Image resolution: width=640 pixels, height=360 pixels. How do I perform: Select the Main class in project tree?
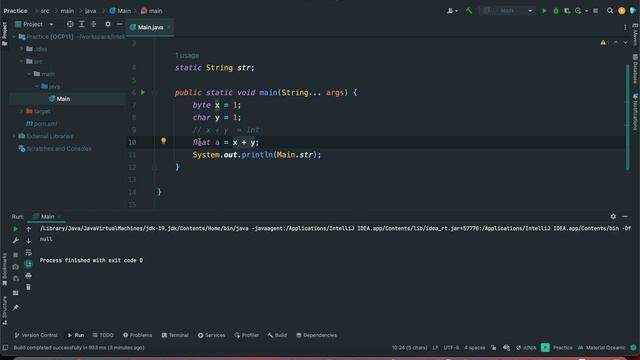(x=60, y=99)
